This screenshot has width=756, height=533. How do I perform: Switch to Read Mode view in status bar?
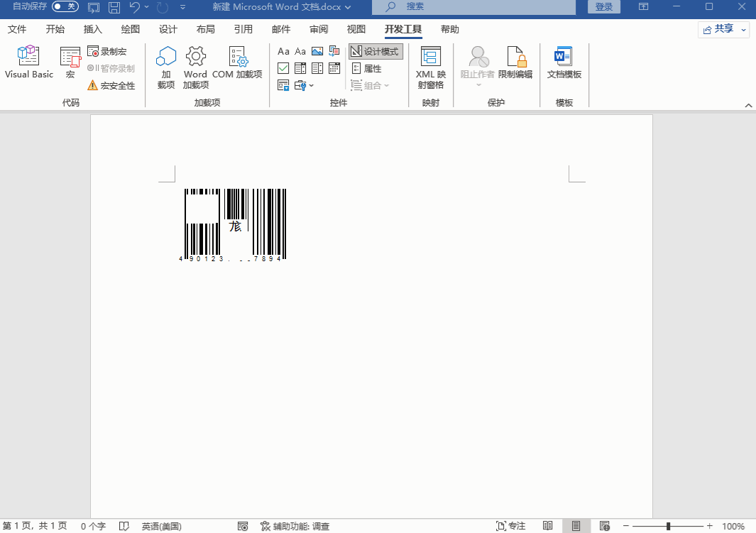[x=548, y=526]
